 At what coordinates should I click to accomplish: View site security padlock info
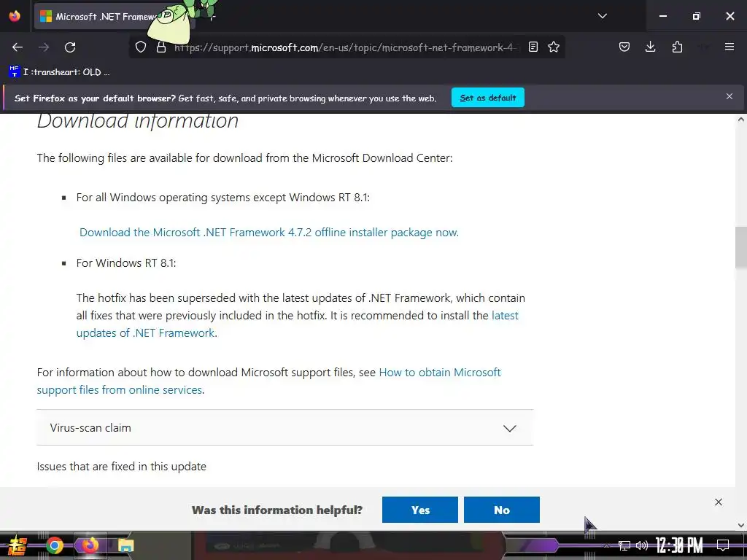[x=161, y=47]
